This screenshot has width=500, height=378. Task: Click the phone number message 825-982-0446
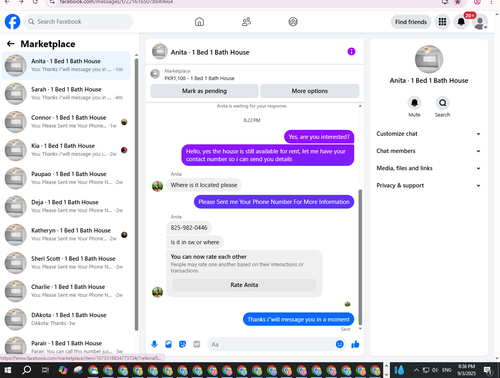[x=189, y=228]
